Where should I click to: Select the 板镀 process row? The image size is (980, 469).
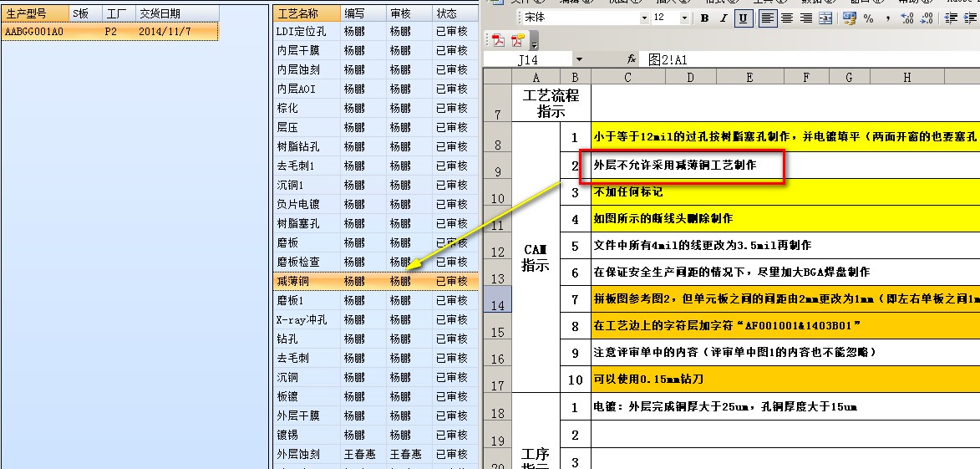click(377, 396)
